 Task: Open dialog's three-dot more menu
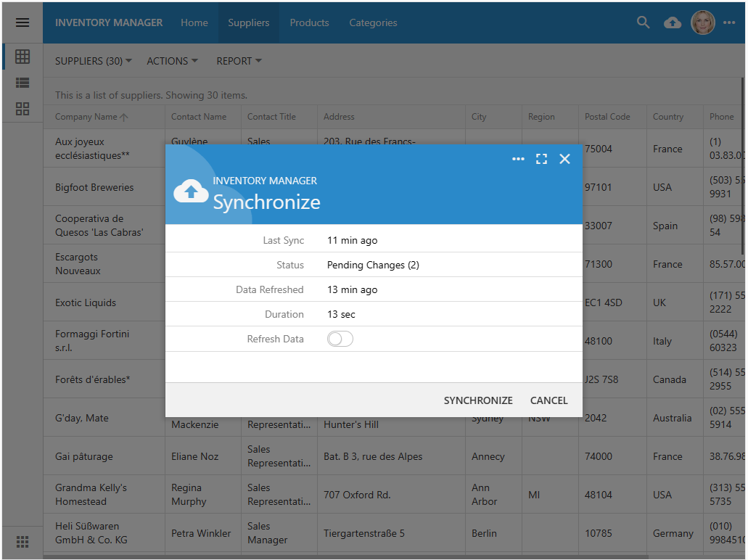point(518,159)
